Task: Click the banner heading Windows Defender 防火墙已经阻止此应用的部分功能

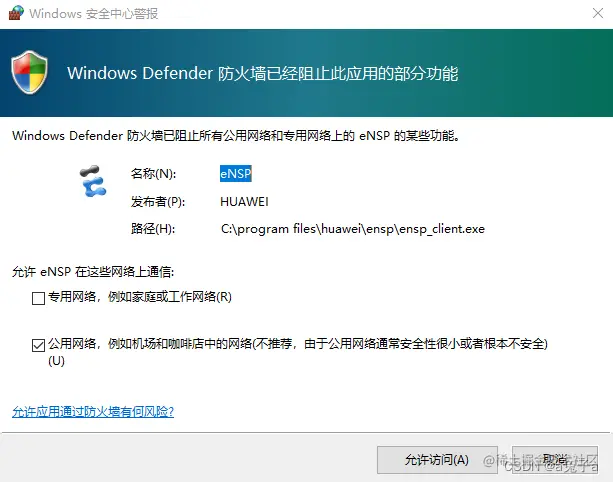Action: (x=263, y=73)
